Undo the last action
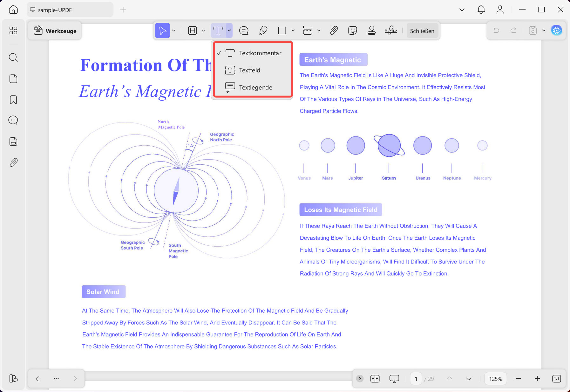This screenshot has height=392, width=570. (496, 30)
